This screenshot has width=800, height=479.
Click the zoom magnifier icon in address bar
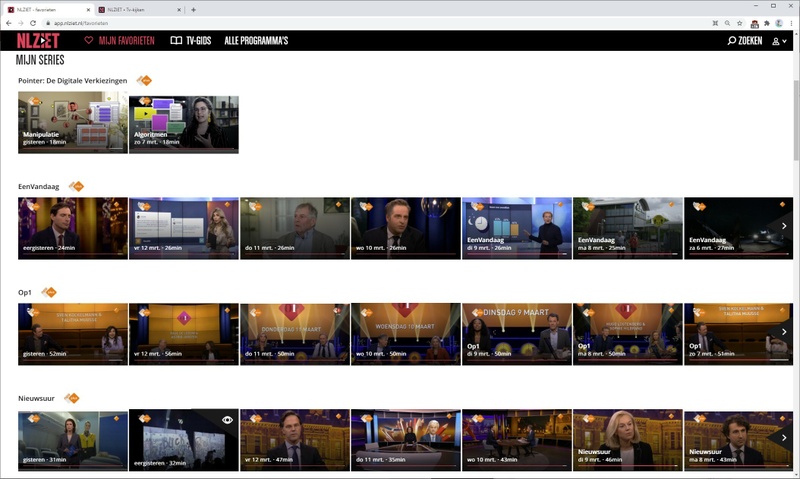pos(727,23)
